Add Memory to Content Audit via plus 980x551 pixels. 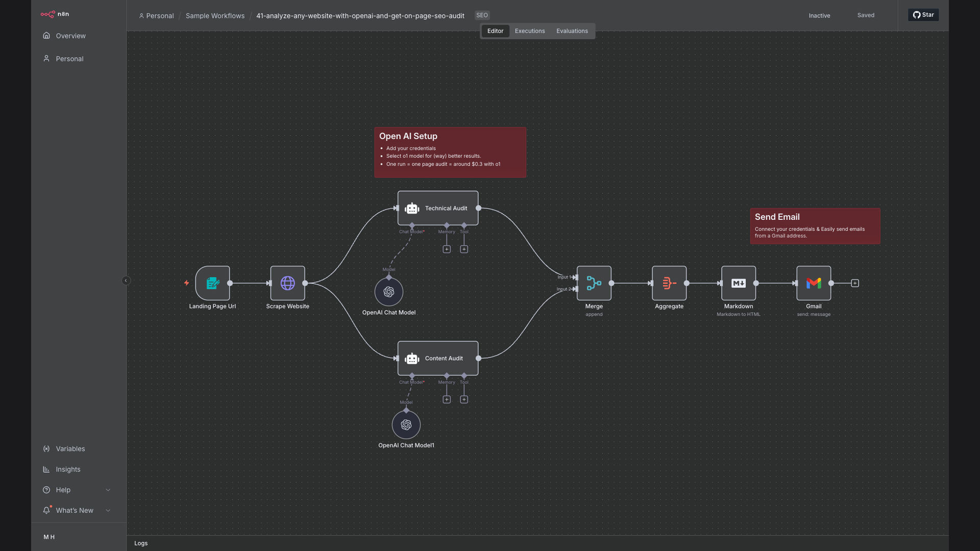(x=447, y=399)
